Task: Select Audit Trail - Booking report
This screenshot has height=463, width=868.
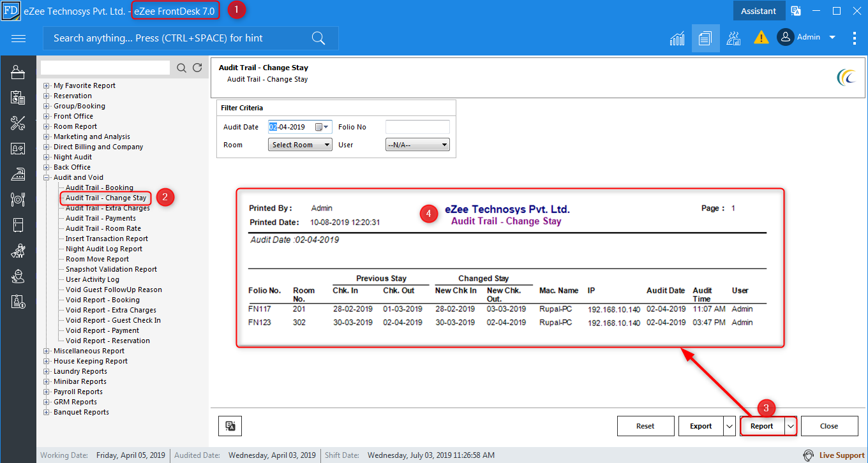Action: [x=100, y=187]
